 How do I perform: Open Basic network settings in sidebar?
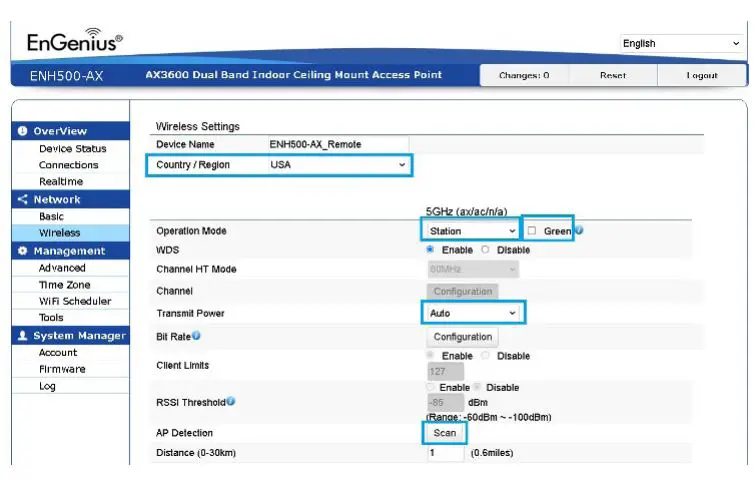[x=52, y=216]
